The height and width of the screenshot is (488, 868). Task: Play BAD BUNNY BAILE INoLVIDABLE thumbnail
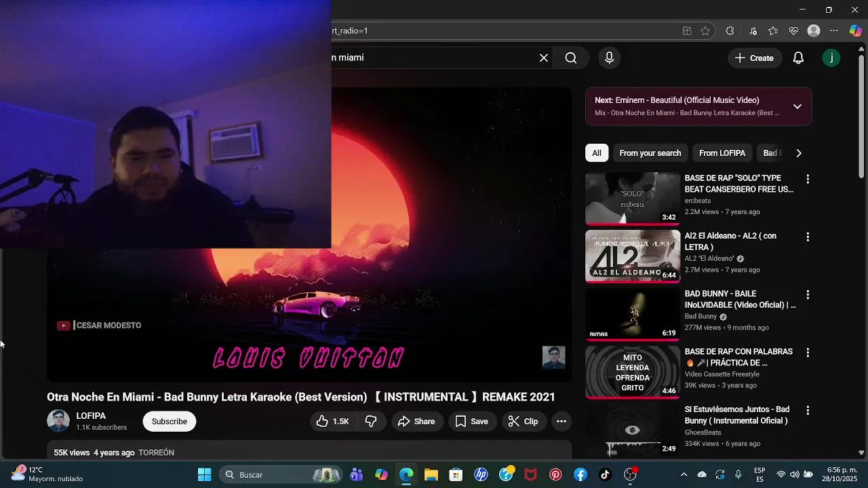[633, 314]
